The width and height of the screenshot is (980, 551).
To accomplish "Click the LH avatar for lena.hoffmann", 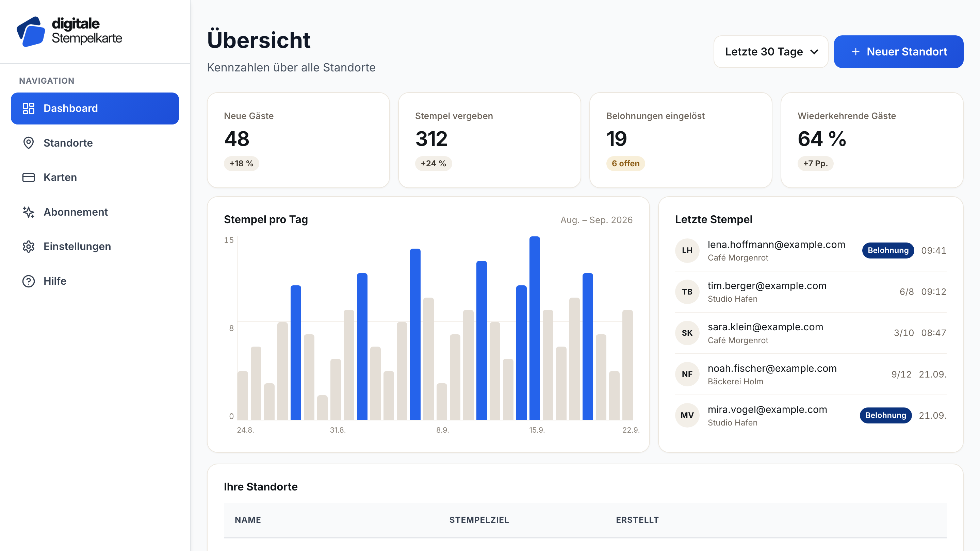I will tap(687, 251).
